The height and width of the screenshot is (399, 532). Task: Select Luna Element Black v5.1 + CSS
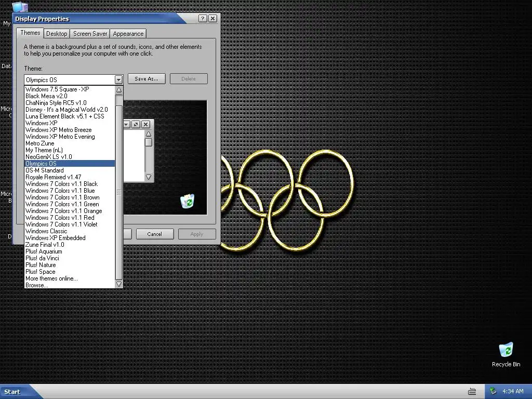tap(70, 116)
